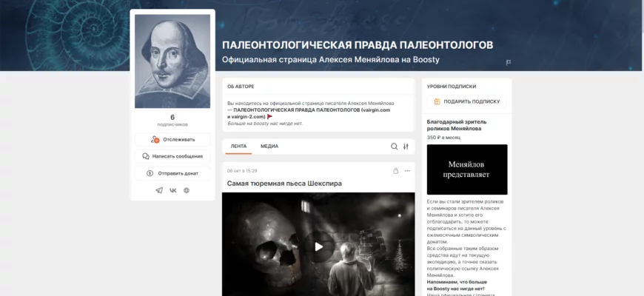Open the website globe icon
This screenshot has width=644, height=296.
pyautogui.click(x=187, y=190)
